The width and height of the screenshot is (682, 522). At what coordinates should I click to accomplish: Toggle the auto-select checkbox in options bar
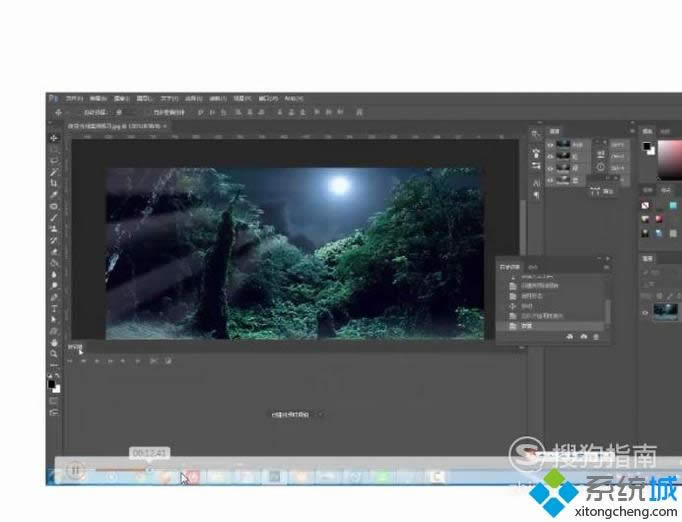pyautogui.click(x=80, y=112)
